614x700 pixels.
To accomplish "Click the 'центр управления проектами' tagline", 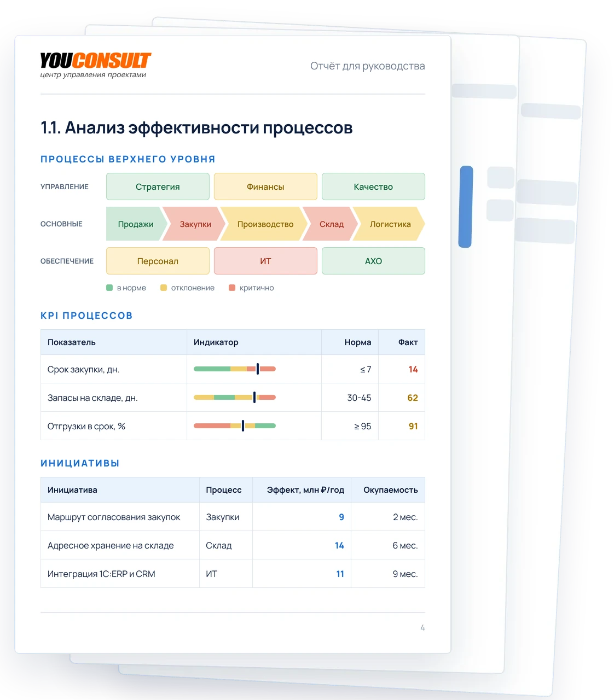I will [93, 75].
